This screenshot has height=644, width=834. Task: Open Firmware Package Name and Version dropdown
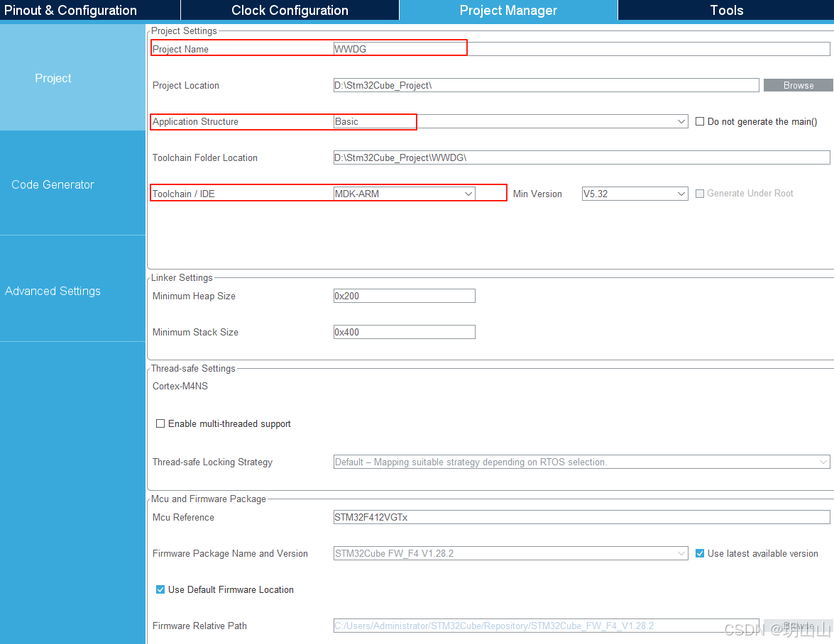coord(510,553)
